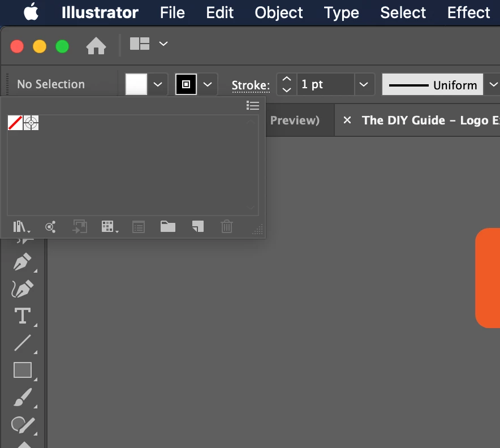This screenshot has width=500, height=448.
Task: Decrease stroke weight with down stepper arrow
Action: click(x=287, y=90)
